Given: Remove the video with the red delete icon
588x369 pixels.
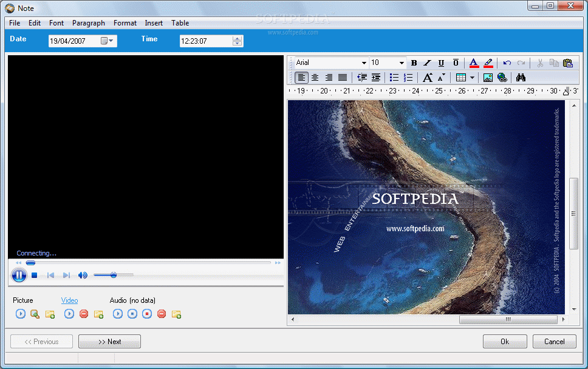Looking at the screenshot, I should click(84, 314).
